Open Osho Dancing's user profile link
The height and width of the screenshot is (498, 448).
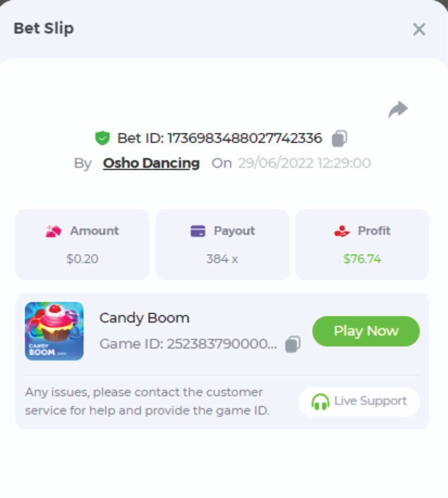pos(151,163)
